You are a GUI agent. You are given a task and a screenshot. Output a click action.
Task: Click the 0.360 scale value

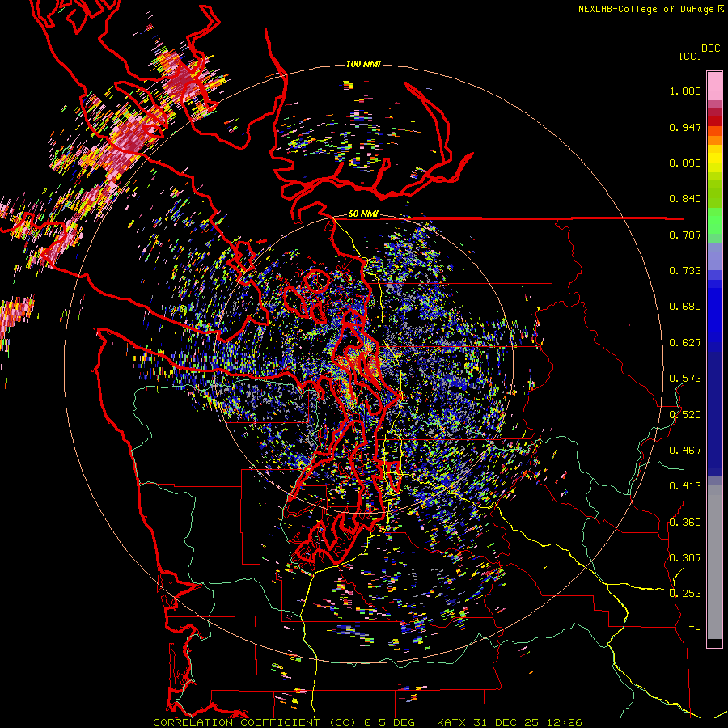[x=685, y=523]
